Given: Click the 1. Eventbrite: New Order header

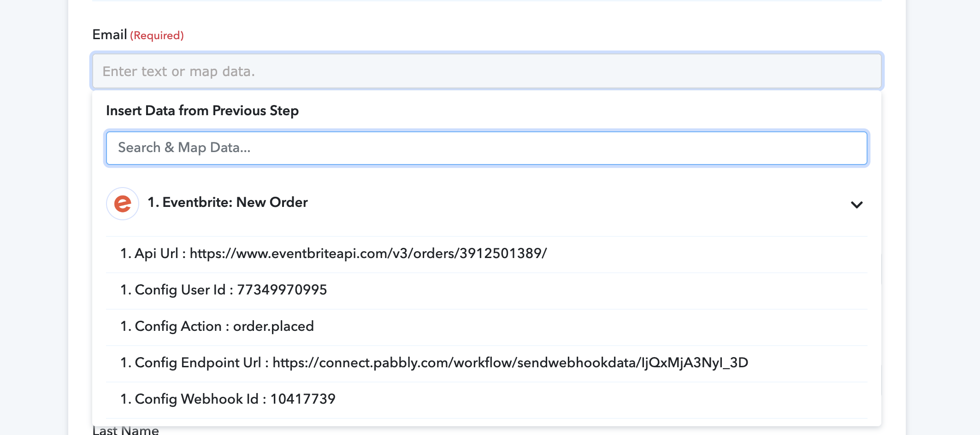Looking at the screenshot, I should (x=228, y=202).
